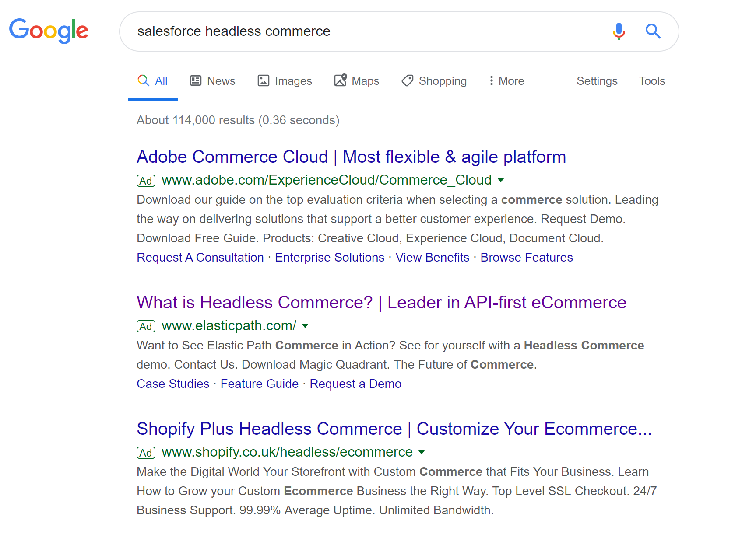Open Adobe Commerce Cloud ad headline
Screen dimensions: 756x534
coord(352,157)
